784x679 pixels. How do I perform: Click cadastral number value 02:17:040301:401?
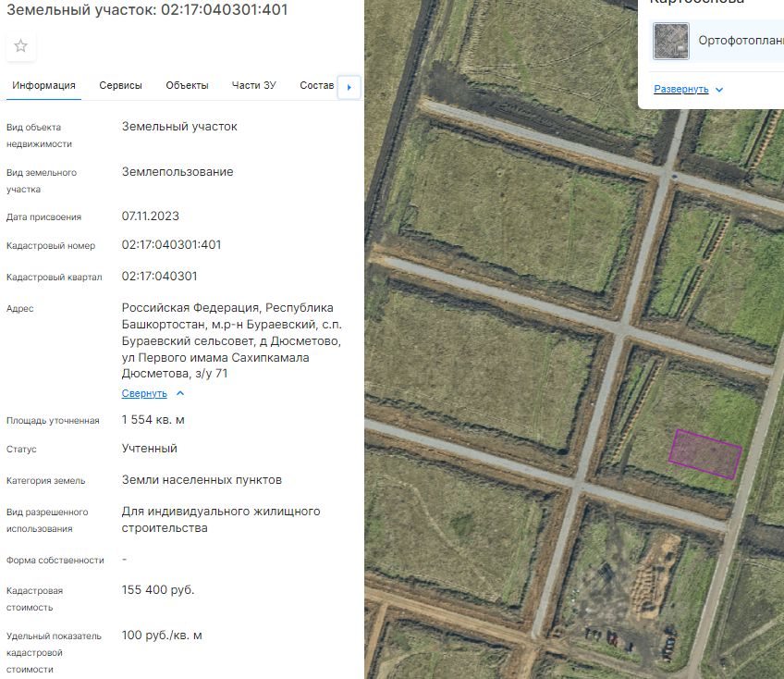(171, 244)
